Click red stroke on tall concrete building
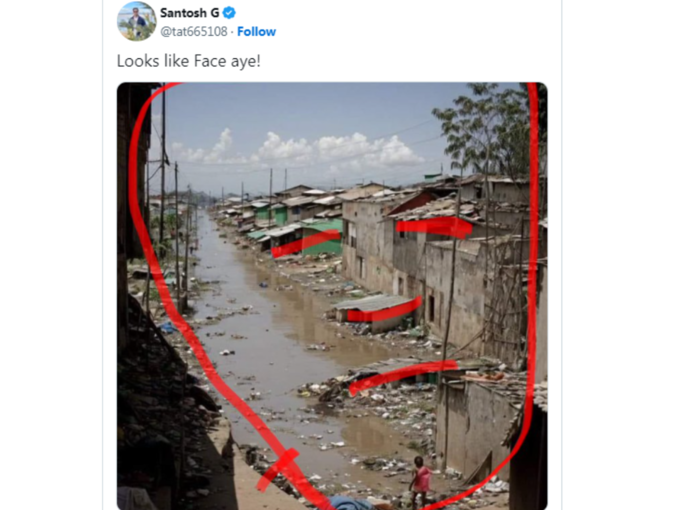Image resolution: width=680 pixels, height=510 pixels. [x=434, y=227]
